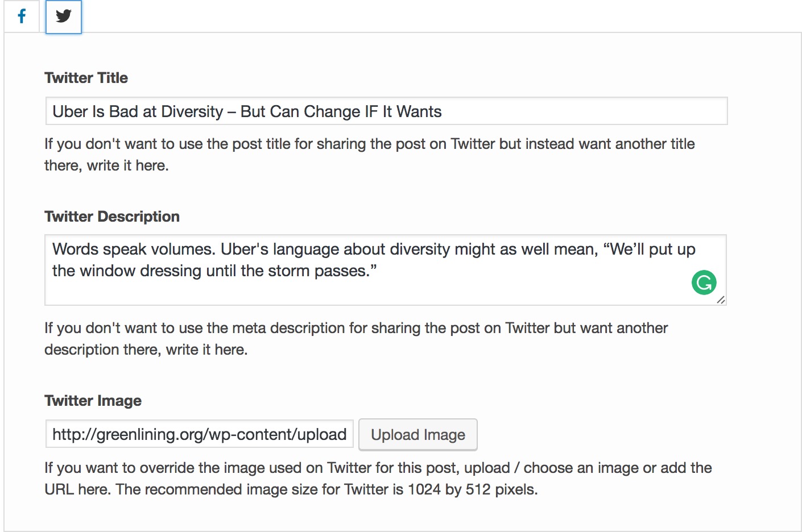Switch to the Facebook tab
The image size is (802, 532).
coord(22,16)
